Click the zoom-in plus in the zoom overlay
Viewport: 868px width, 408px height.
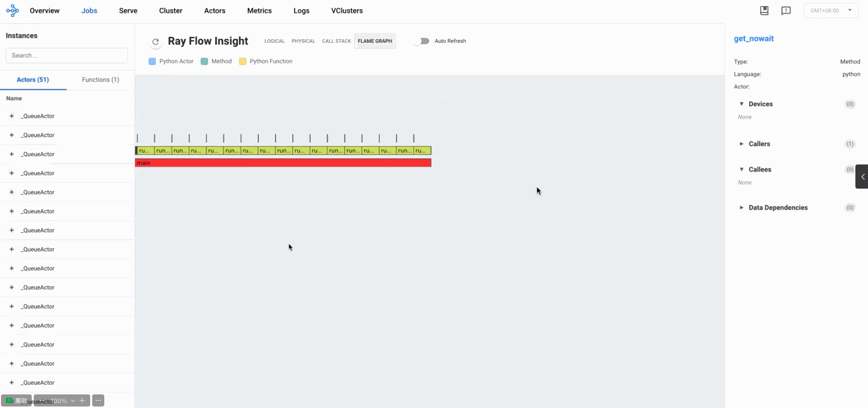click(82, 400)
